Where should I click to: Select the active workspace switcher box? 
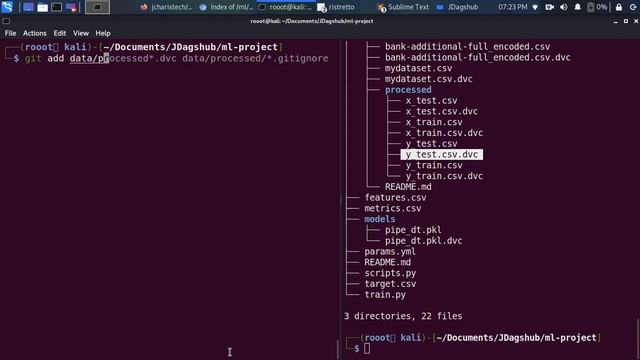[97, 7]
